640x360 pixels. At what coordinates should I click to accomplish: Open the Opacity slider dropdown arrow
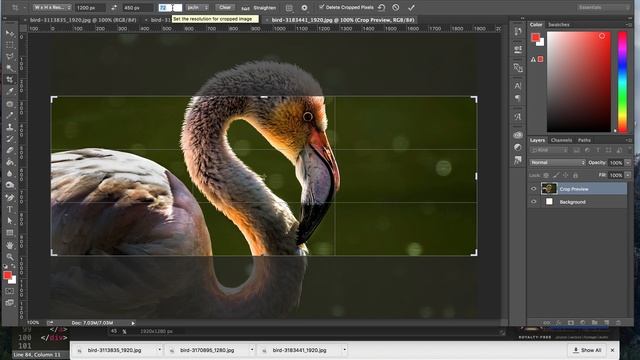coord(628,162)
